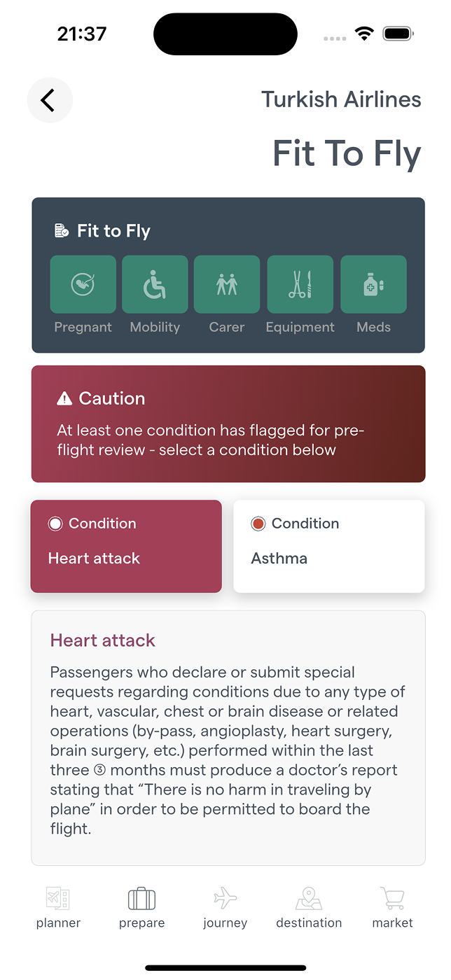Tap the caution warning triangle icon
The height and width of the screenshot is (980, 451).
tap(64, 399)
